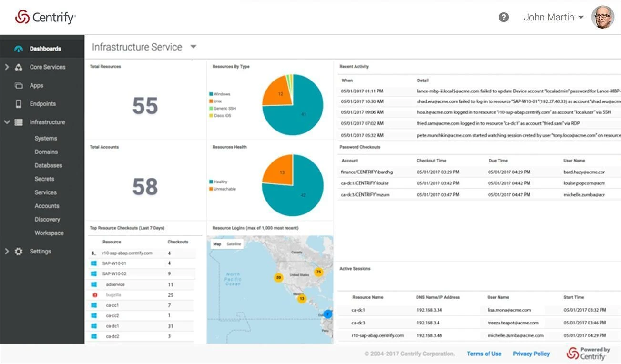Screen dimensions: 621x364
Task: Switch the map to Map view
Action: pyautogui.click(x=217, y=244)
